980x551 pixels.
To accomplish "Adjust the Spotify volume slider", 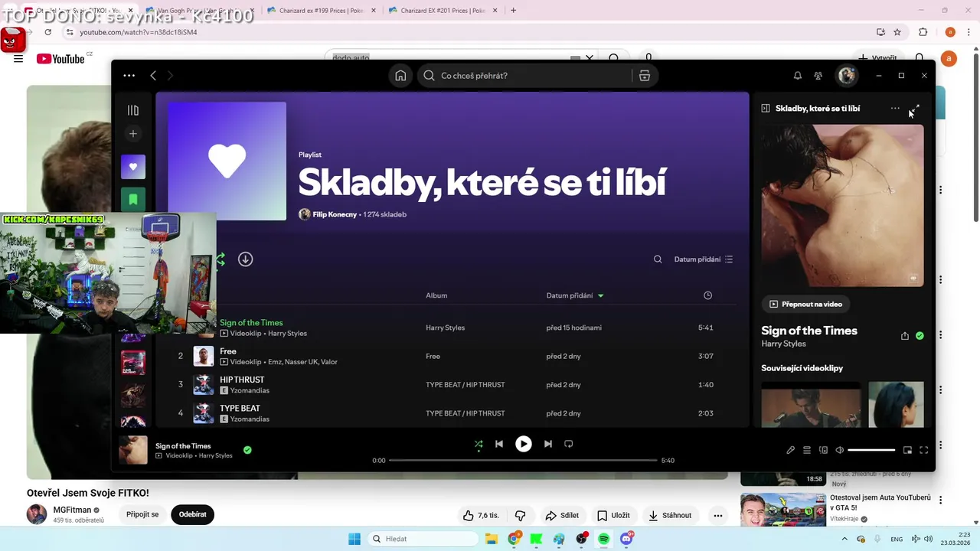I will 871,450.
